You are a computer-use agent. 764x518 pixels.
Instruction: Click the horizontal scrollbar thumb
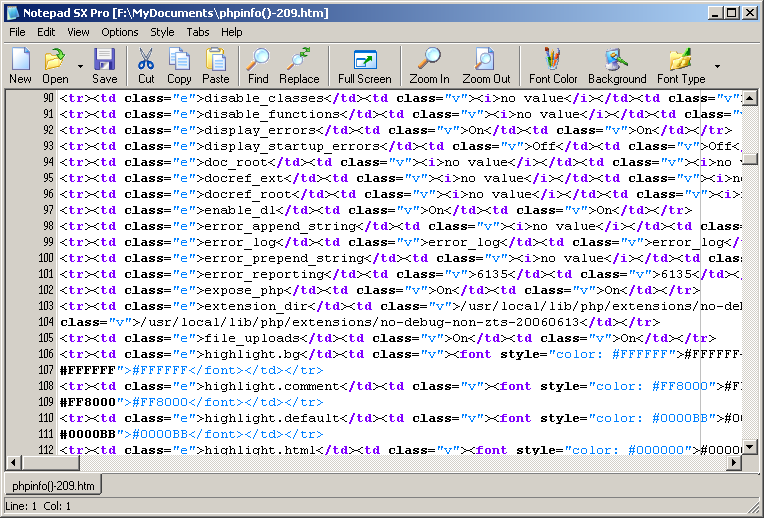(x=50, y=462)
